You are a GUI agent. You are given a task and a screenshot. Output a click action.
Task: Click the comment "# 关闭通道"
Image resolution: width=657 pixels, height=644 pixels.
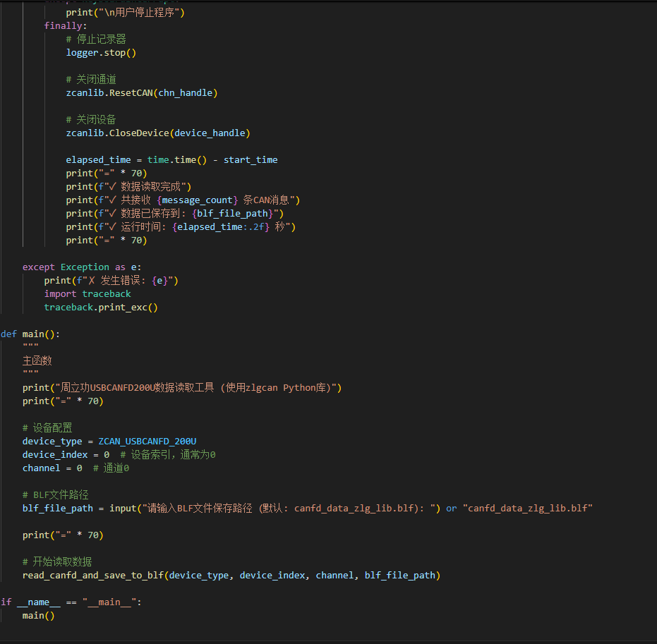[91, 80]
